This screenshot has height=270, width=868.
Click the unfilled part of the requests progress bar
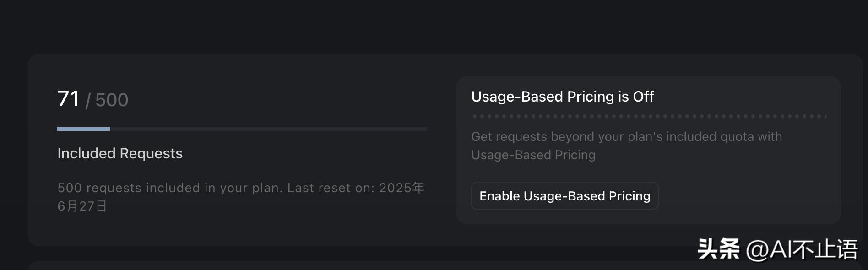click(x=268, y=129)
